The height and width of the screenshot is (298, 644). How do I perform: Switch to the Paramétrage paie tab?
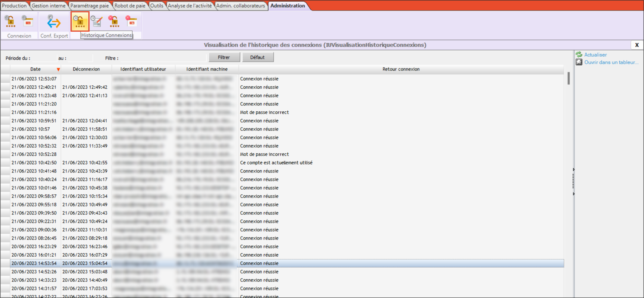(90, 6)
